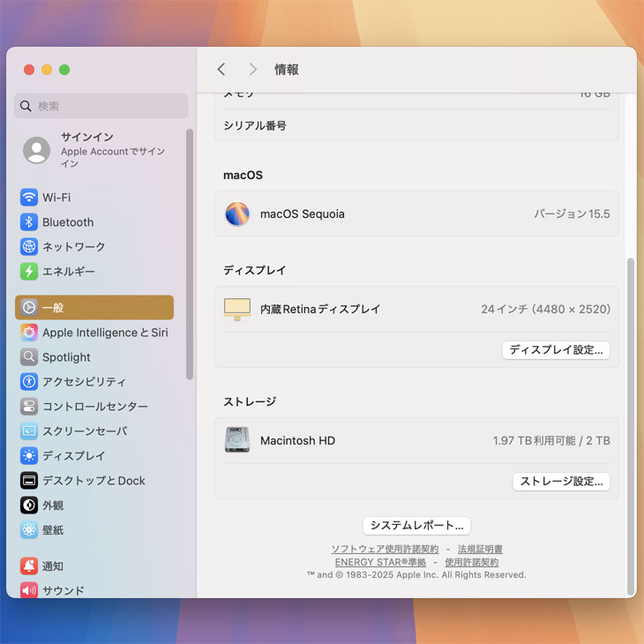Select コントロールセンター label in sidebar
Image resolution: width=644 pixels, height=644 pixels.
[95, 406]
